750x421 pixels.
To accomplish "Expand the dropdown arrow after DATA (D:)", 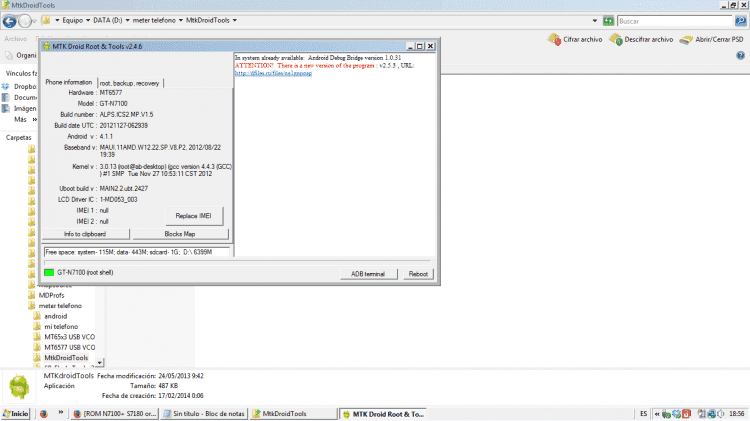I will (128, 21).
